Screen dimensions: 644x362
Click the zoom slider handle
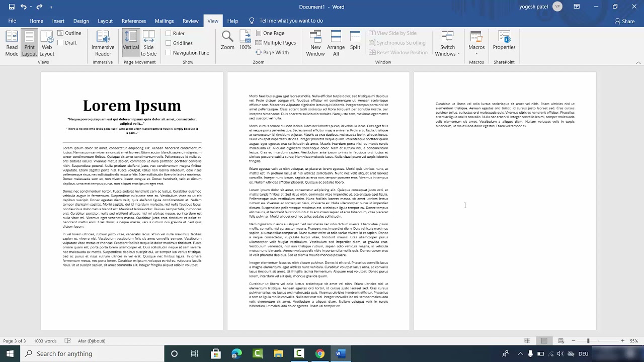588,341
